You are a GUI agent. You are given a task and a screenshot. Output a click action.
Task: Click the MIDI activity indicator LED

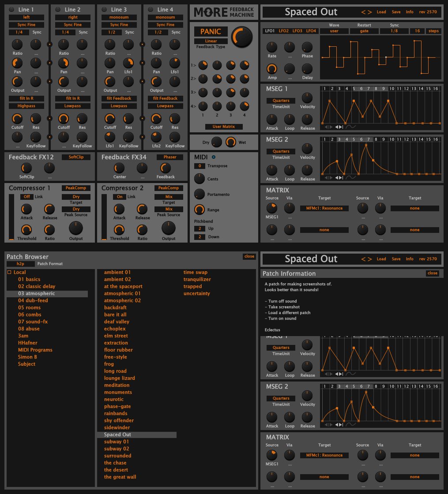pyautogui.click(x=214, y=157)
